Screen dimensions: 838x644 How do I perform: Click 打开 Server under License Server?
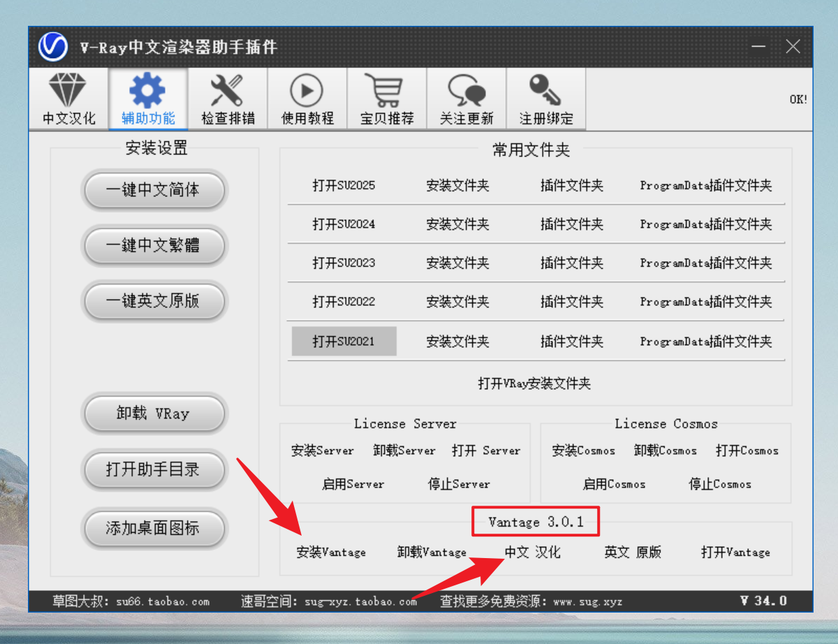(486, 451)
